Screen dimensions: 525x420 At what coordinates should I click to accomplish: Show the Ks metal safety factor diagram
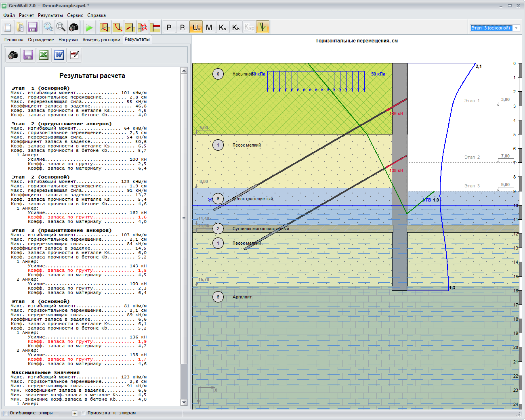coord(222,27)
